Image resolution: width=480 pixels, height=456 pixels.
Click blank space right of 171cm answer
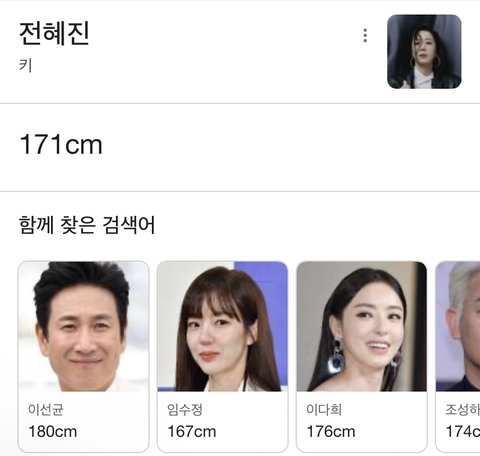tap(290, 144)
